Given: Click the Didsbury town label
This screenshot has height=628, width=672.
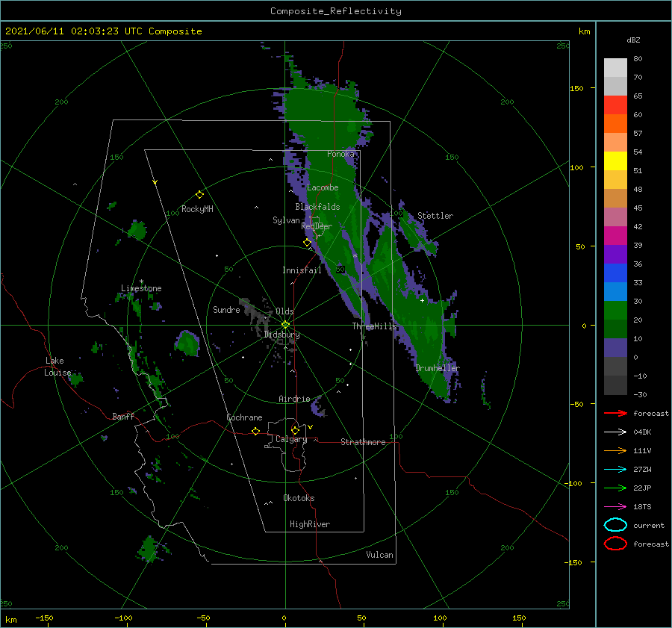Looking at the screenshot, I should tap(281, 335).
